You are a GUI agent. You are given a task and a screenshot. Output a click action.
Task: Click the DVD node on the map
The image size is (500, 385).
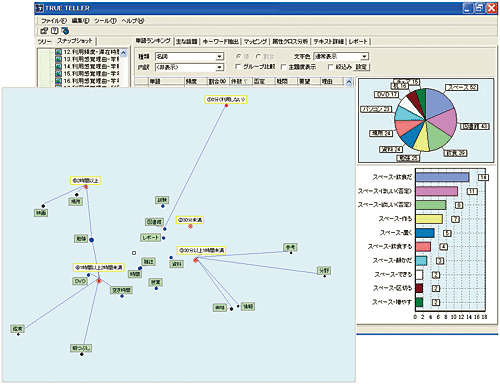80,281
